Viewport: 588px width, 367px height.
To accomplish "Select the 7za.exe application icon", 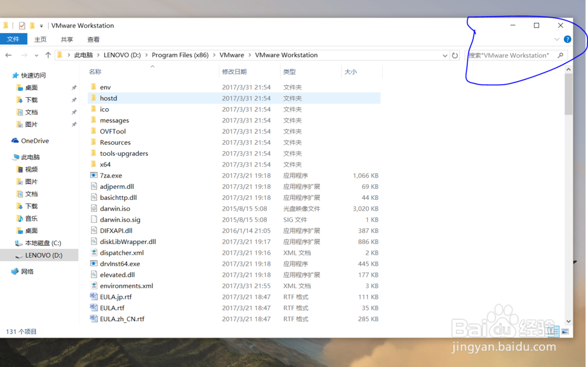I will (93, 175).
